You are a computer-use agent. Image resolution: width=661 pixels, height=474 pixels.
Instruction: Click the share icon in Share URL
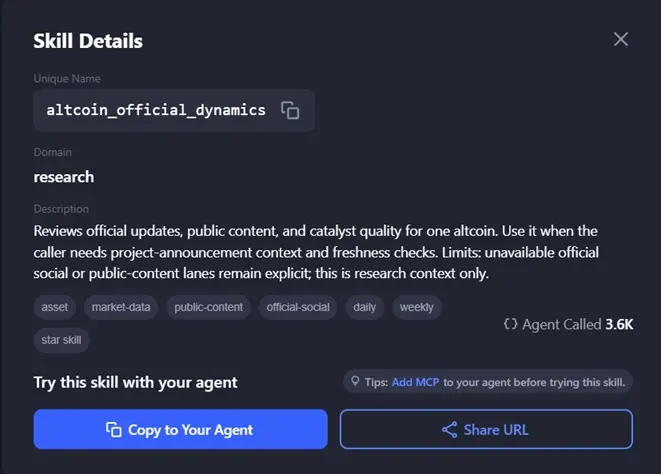click(x=449, y=430)
